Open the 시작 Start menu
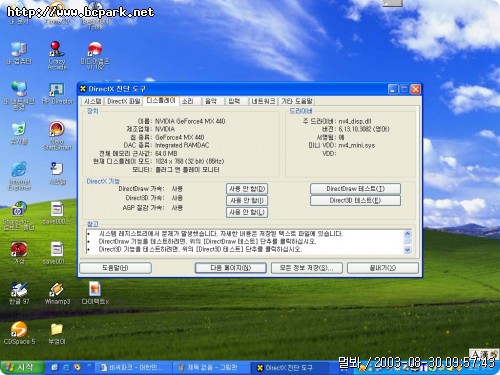Screen dimensions: 500x375 pos(22,367)
